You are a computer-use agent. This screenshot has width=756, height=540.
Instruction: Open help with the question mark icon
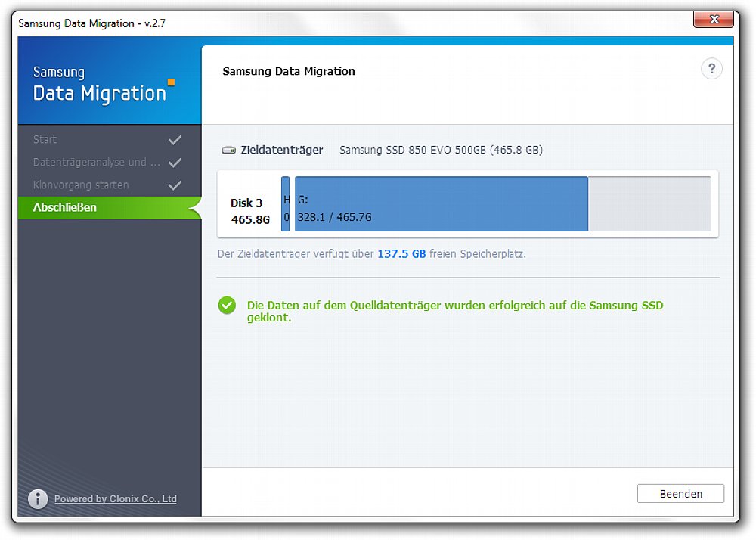[711, 70]
